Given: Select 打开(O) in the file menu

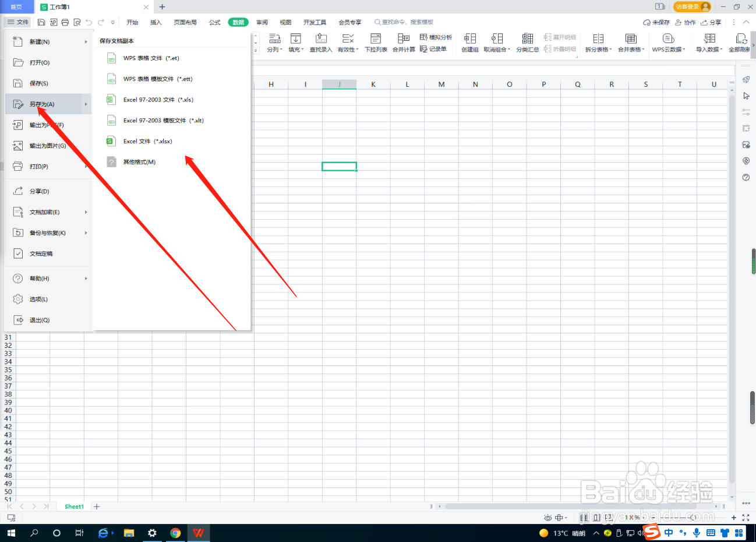Looking at the screenshot, I should click(x=48, y=62).
